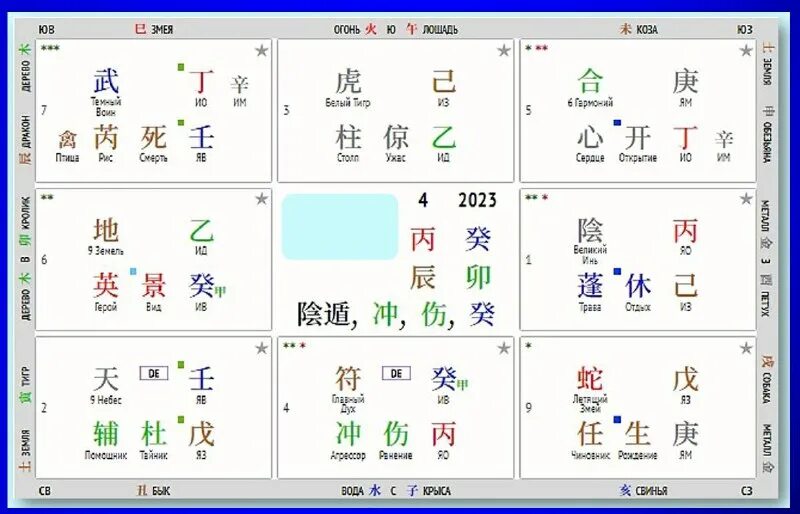The width and height of the screenshot is (800, 514).
Task: Choose the 死 Смерть door symbol
Action: pos(154,138)
